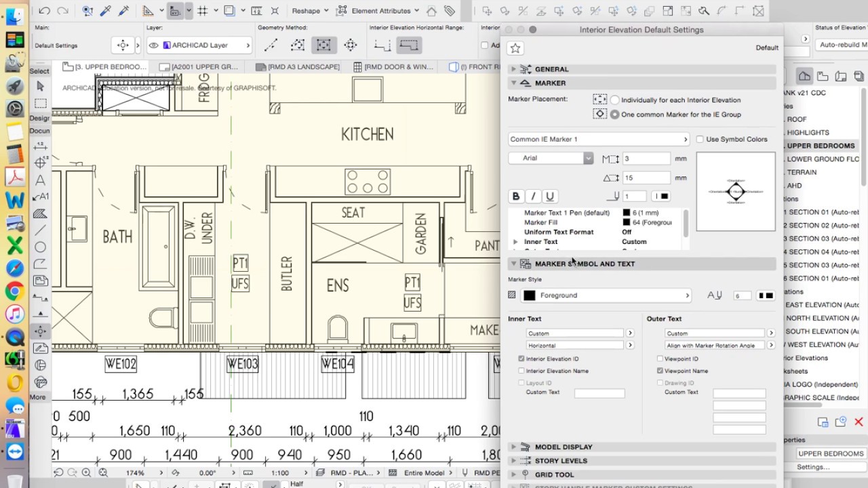Expand the GRID TOOL panel
Image resolution: width=868 pixels, height=488 pixels.
[x=513, y=475]
